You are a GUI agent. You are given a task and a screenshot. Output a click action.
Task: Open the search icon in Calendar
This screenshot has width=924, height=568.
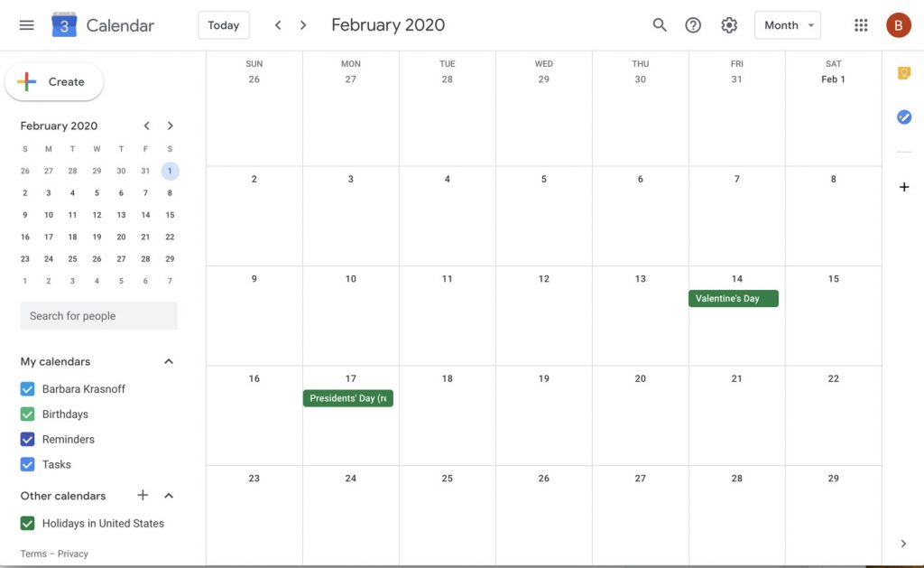point(659,24)
